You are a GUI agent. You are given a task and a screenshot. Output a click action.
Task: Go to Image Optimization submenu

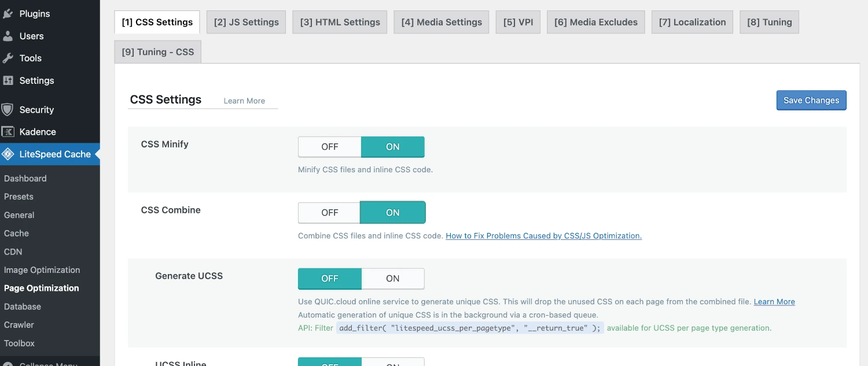pos(42,269)
